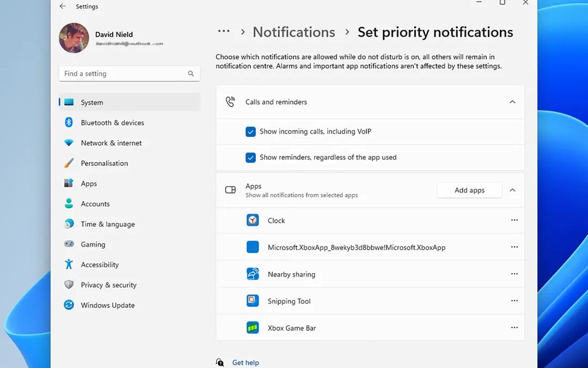Collapse the Calls and reminders section

[x=512, y=102]
